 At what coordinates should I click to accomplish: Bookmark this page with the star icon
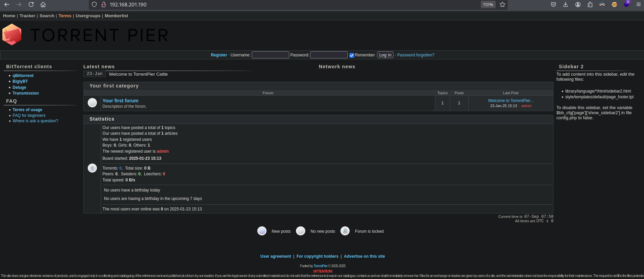pyautogui.click(x=502, y=5)
